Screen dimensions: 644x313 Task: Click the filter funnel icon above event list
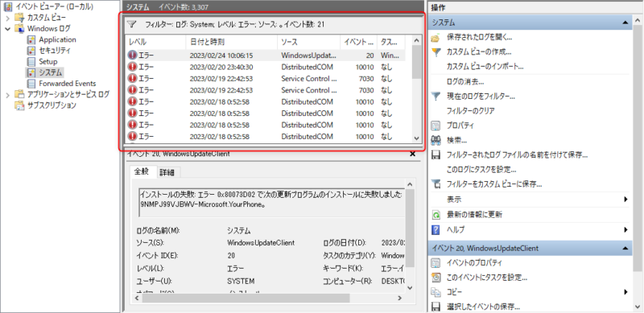point(131,25)
